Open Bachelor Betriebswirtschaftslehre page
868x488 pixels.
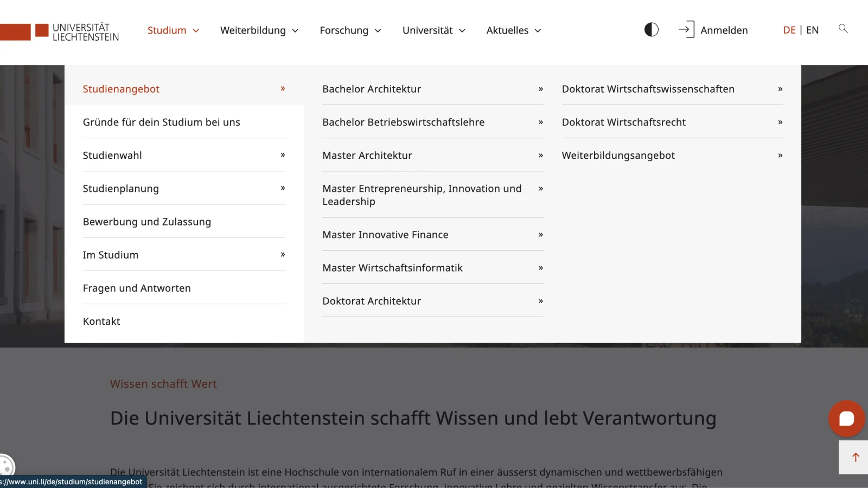click(x=403, y=122)
